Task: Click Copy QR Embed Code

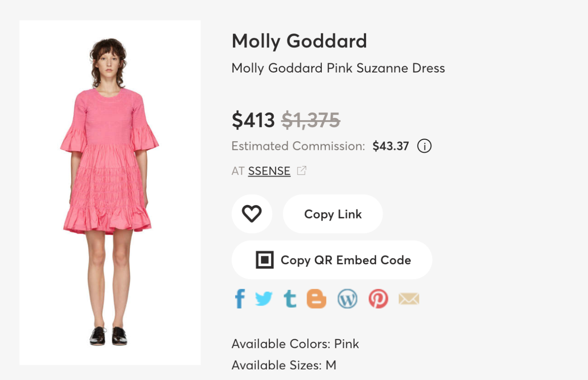Action: click(332, 260)
